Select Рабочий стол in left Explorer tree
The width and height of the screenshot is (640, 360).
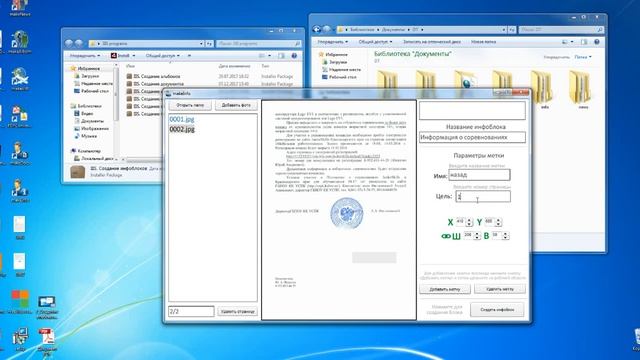[91, 91]
